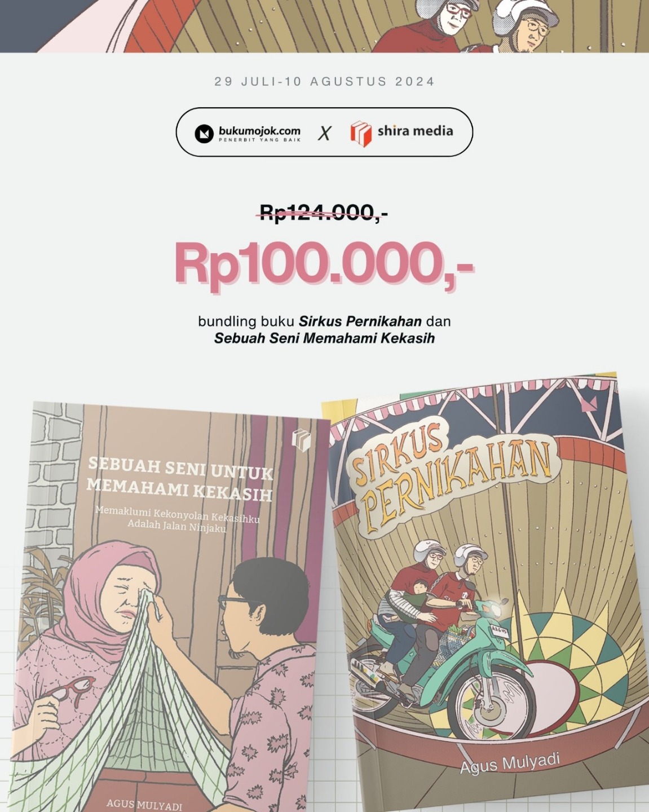
Task: Click the small publisher logo on left book cover
Action: pos(301,440)
